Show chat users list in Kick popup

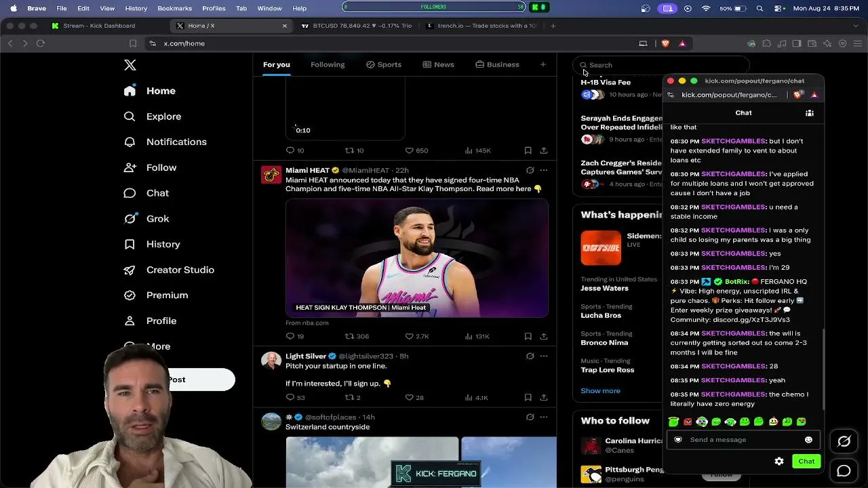coord(810,113)
